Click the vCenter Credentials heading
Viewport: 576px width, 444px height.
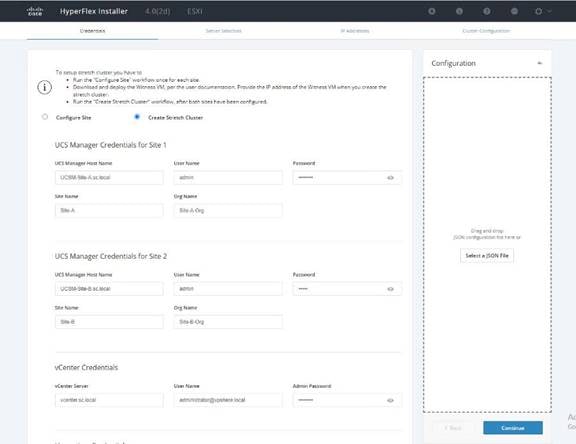pos(86,368)
